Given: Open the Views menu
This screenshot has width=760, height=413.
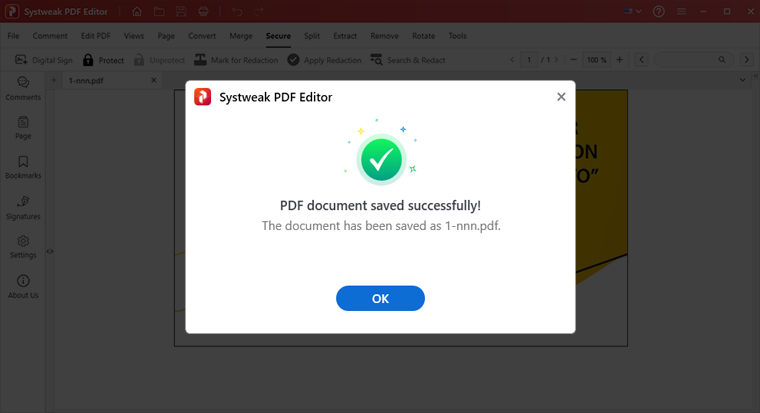Looking at the screenshot, I should [x=134, y=36].
